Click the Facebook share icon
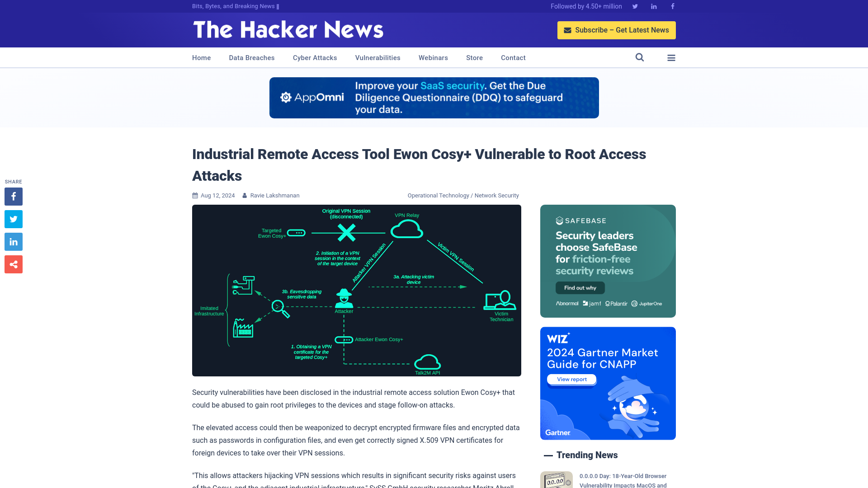Screen dimensions: 868x488 (13, 196)
